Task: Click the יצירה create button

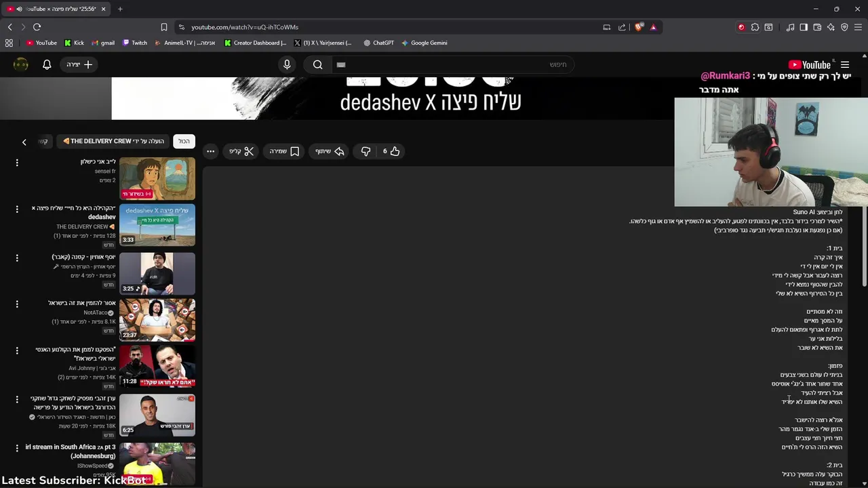Action: click(x=79, y=64)
